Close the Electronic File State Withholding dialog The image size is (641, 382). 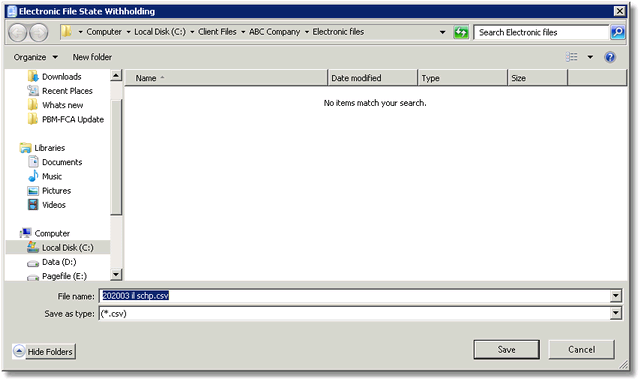[x=620, y=11]
